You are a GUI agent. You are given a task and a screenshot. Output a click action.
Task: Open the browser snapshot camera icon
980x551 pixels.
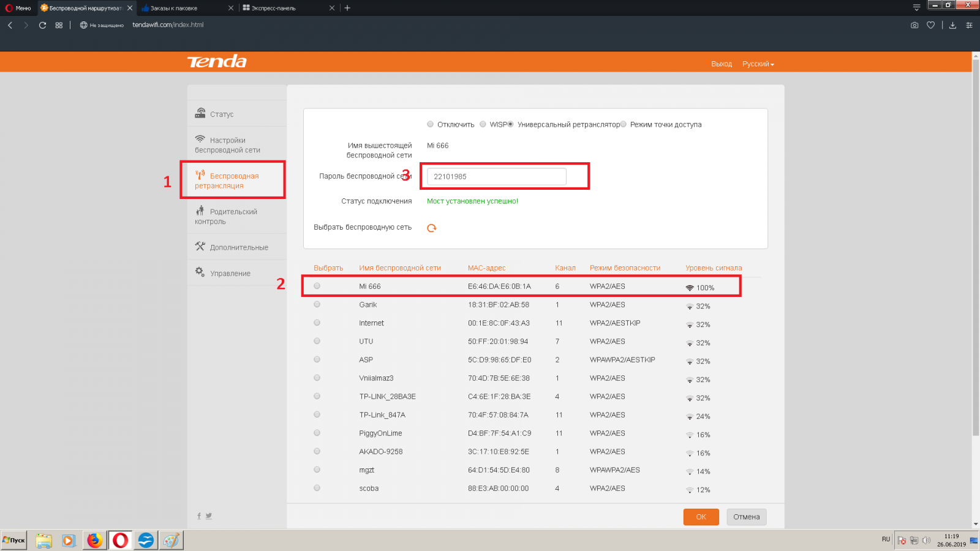[914, 25]
